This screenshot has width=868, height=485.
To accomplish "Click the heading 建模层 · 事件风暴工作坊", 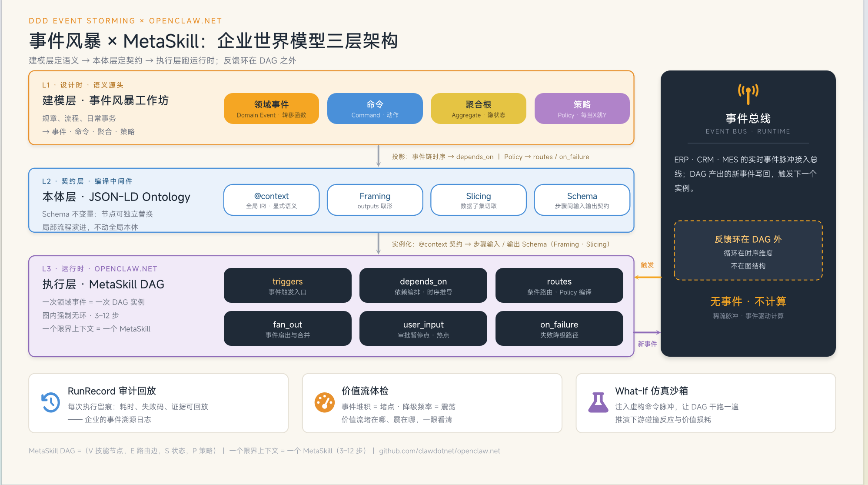I will pyautogui.click(x=105, y=100).
